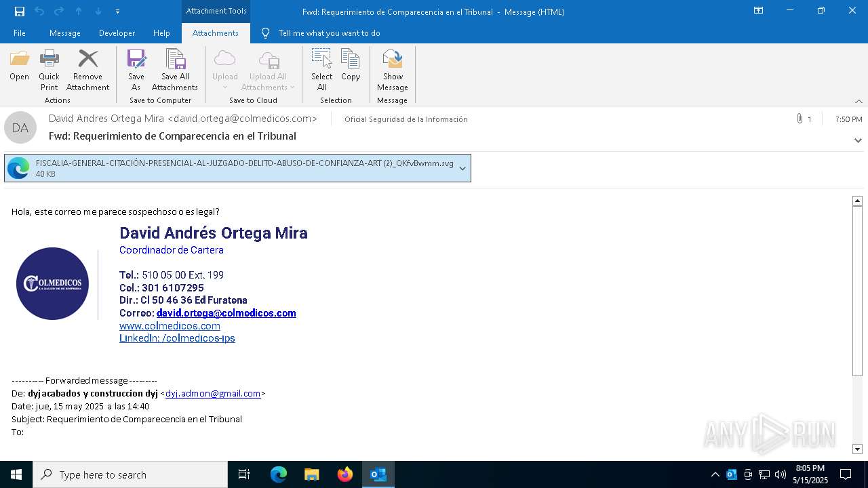Viewport: 868px width, 488px height.
Task: Click the DA sender avatar
Action: click(x=20, y=127)
